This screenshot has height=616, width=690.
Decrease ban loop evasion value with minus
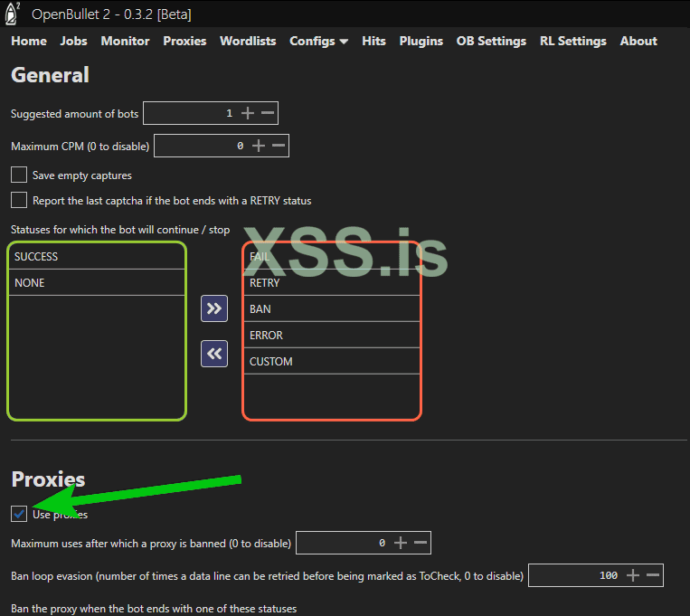pyautogui.click(x=653, y=575)
